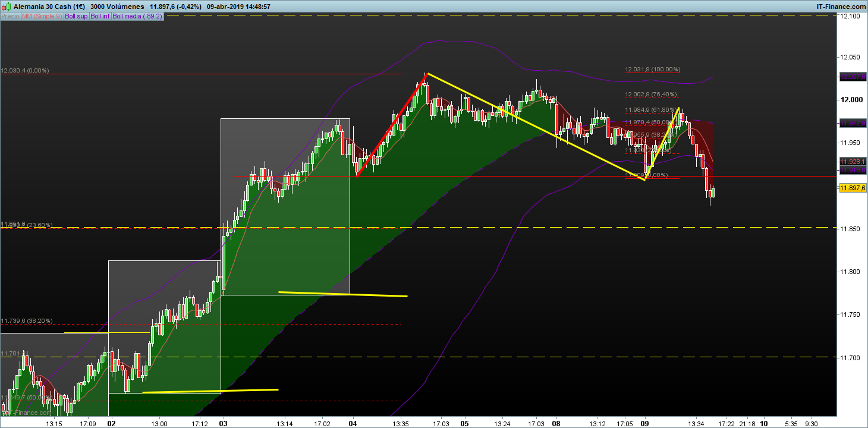Click the 13:15 time axis label
The width and height of the screenshot is (868, 428).
tap(54, 424)
